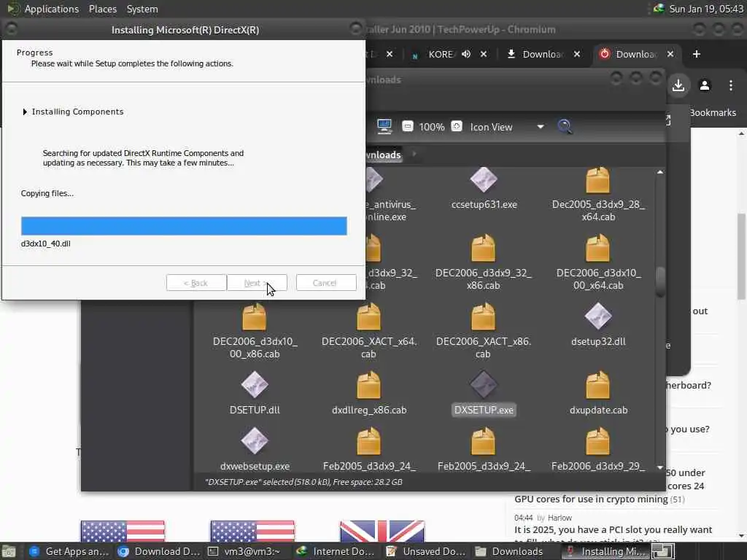Switch to Downloads window in taskbar
This screenshot has width=747, height=560.
click(510, 552)
